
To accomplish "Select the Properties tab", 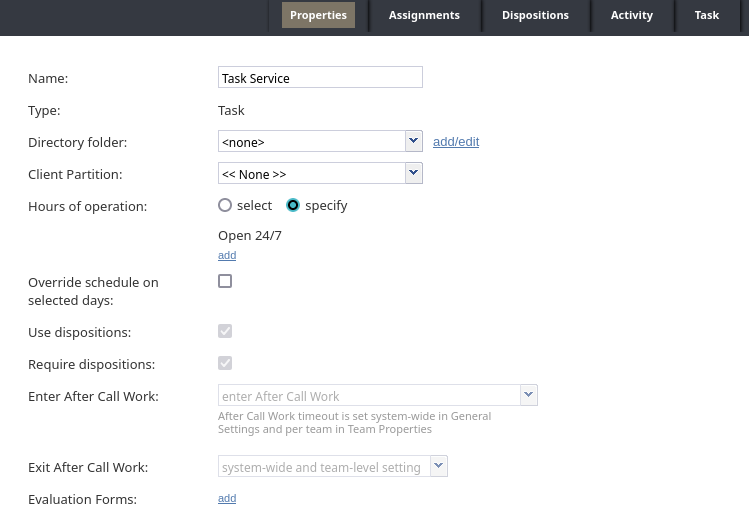I will click(318, 15).
